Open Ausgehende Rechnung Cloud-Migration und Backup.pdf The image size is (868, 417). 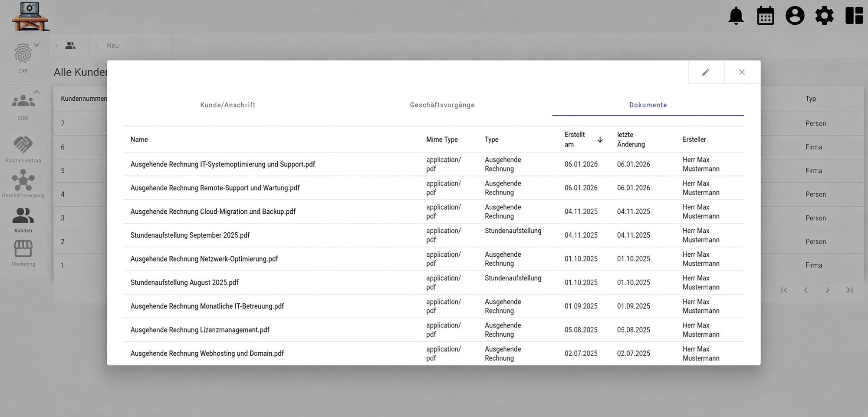(x=213, y=212)
